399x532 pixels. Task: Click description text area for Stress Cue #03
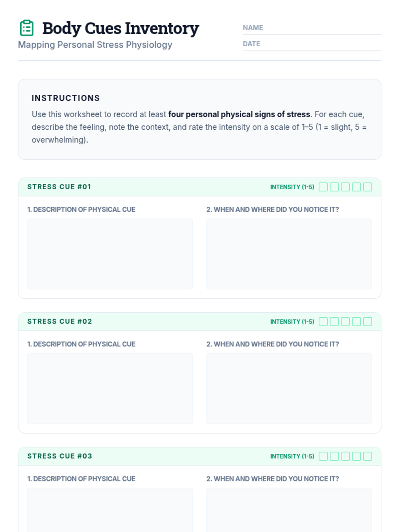pos(110,510)
